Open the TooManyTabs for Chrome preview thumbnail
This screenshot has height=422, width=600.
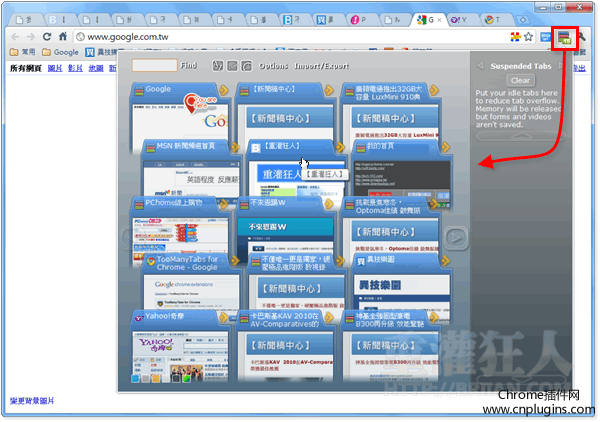(191, 292)
